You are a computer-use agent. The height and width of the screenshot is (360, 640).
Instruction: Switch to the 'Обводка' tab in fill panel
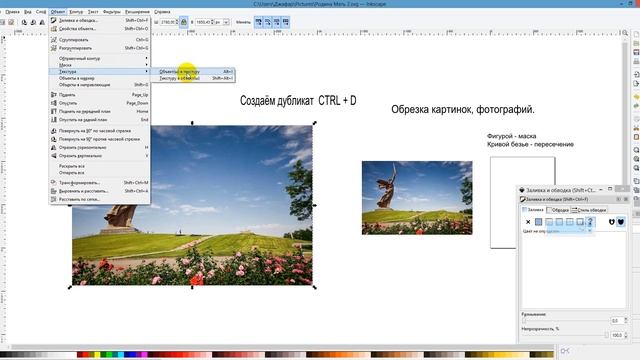click(558, 210)
